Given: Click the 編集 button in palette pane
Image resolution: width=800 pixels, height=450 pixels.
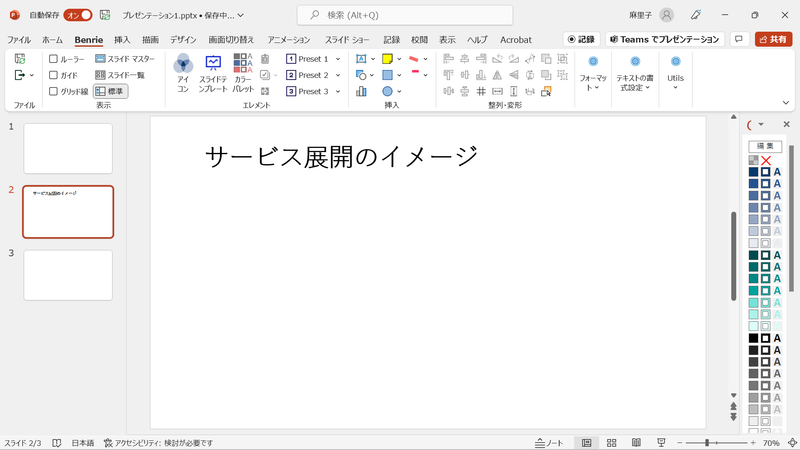Looking at the screenshot, I should pyautogui.click(x=765, y=146).
